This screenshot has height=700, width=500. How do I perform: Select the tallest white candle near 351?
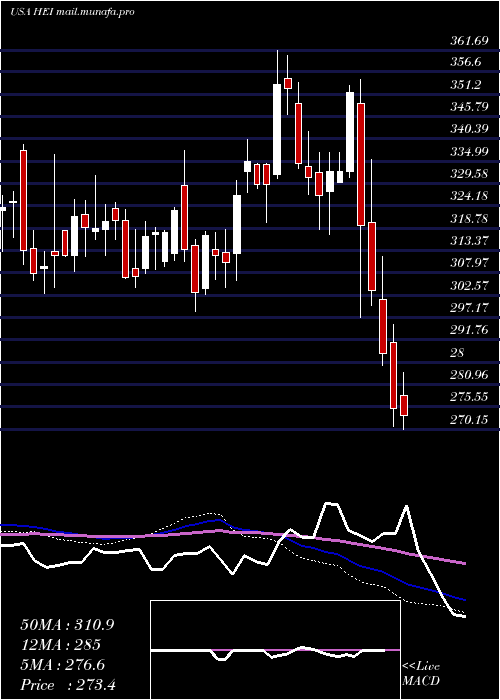(277, 129)
